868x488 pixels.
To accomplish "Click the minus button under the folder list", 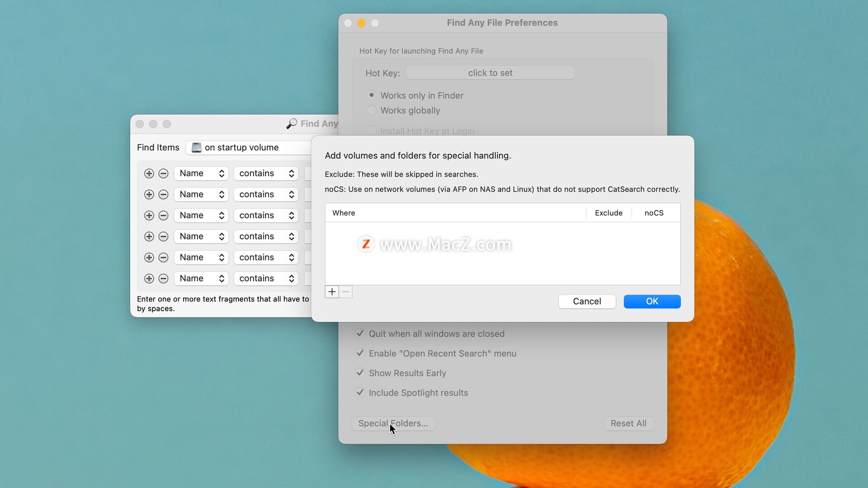I will tap(346, 292).
